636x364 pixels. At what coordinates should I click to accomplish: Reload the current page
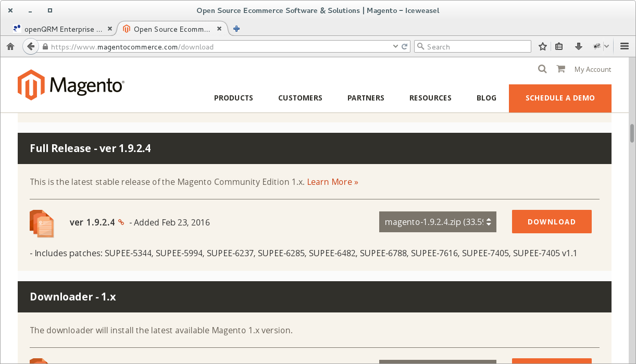(404, 47)
